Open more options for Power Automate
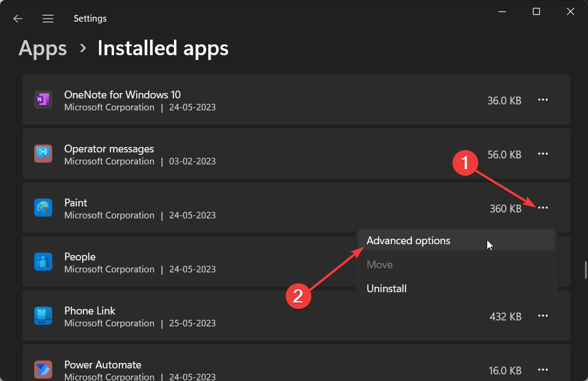Viewport: 588px width, 381px height. 543,370
